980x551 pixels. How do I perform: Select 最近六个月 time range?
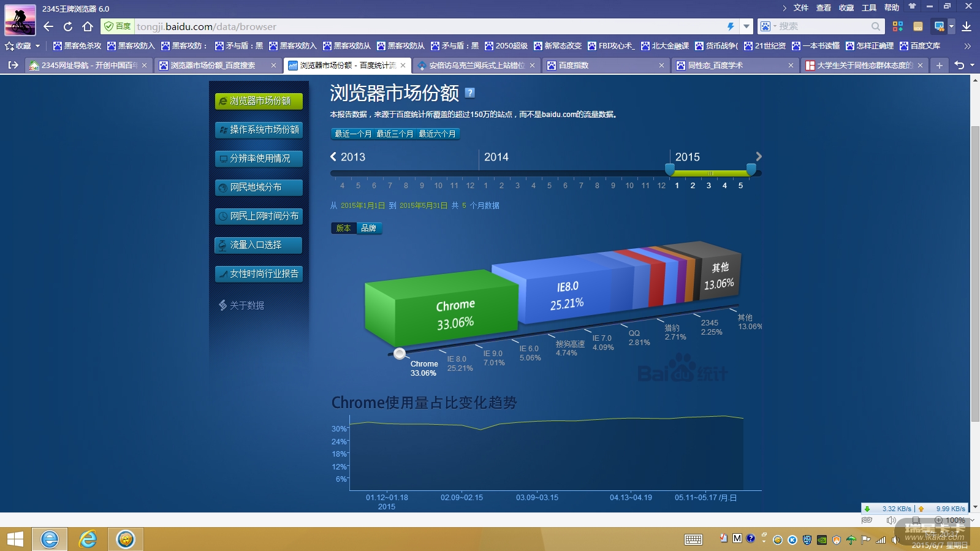coord(437,134)
